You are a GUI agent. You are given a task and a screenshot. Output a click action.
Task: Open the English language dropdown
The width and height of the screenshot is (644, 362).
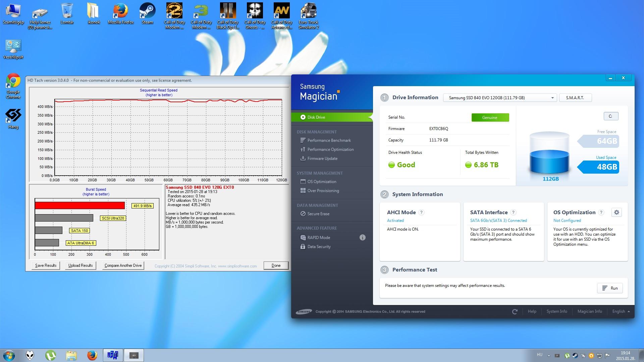click(621, 311)
